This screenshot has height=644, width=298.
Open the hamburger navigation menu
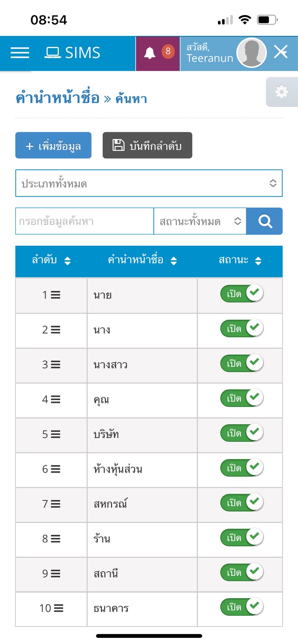20,53
